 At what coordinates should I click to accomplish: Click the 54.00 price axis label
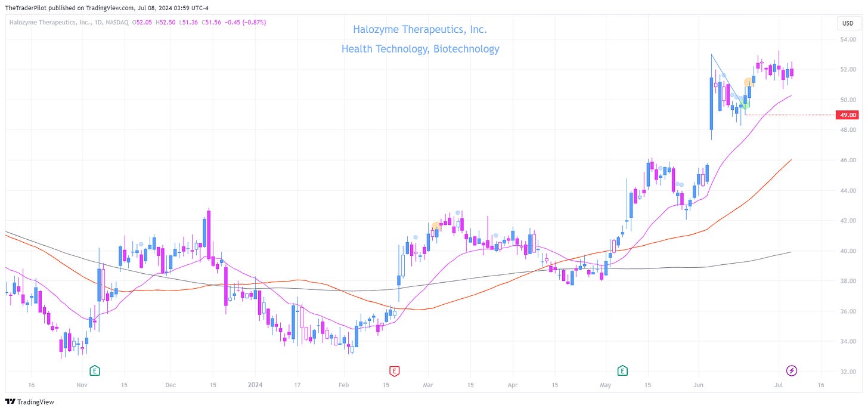[x=848, y=39]
